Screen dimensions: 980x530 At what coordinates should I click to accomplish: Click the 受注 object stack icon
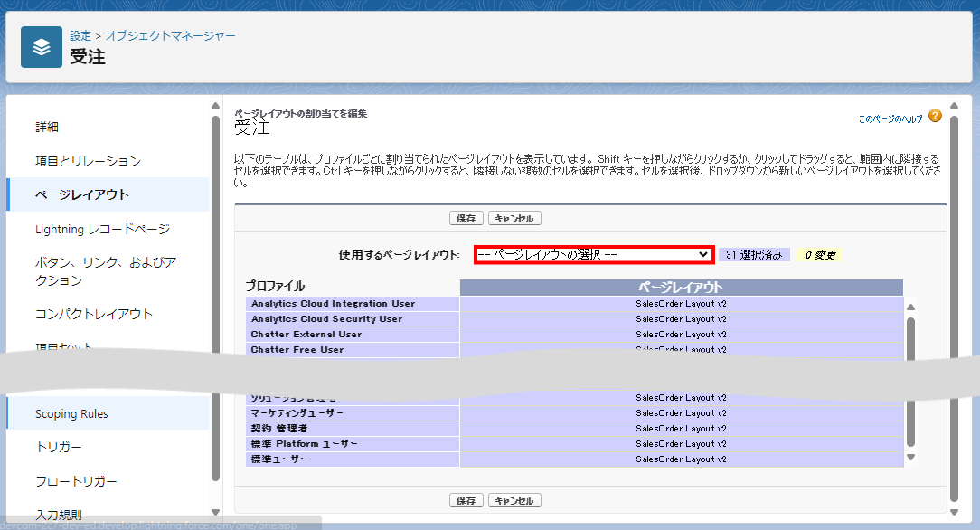(42, 47)
